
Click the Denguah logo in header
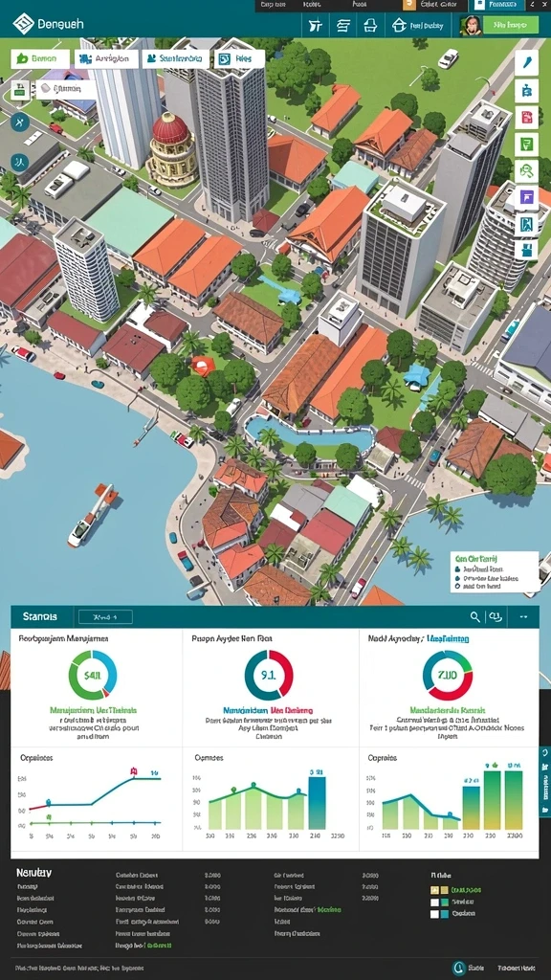24,25
